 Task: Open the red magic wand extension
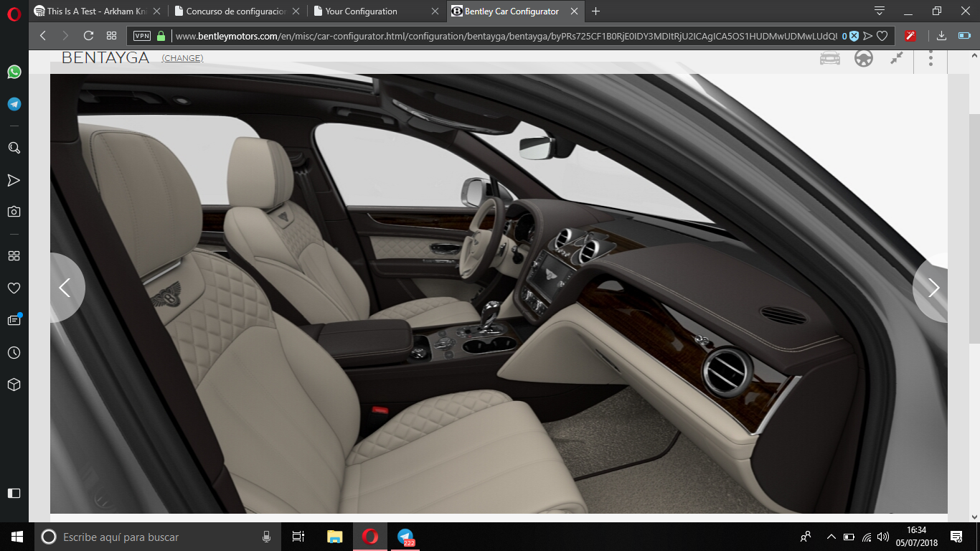coord(911,36)
